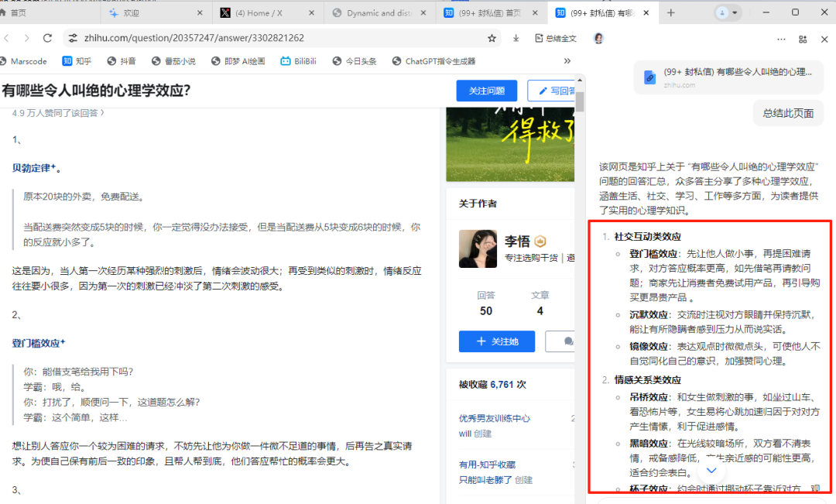Open 今日头条 bookmark
The image size is (836, 504).
(x=354, y=61)
